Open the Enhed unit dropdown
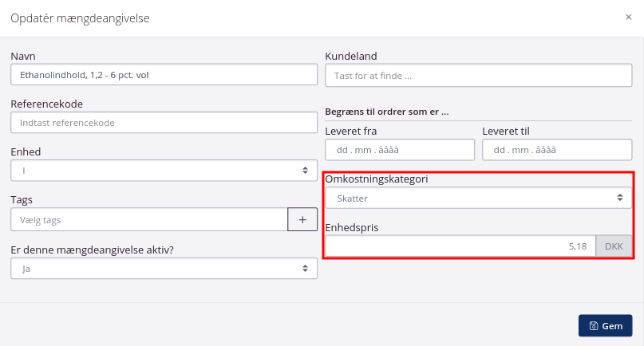This screenshot has width=644, height=346. click(164, 171)
